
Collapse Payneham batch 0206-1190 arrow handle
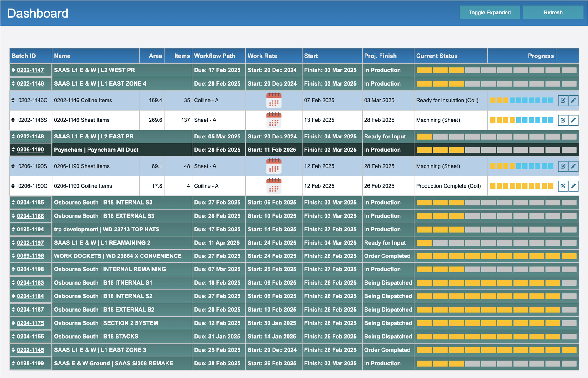13,150
